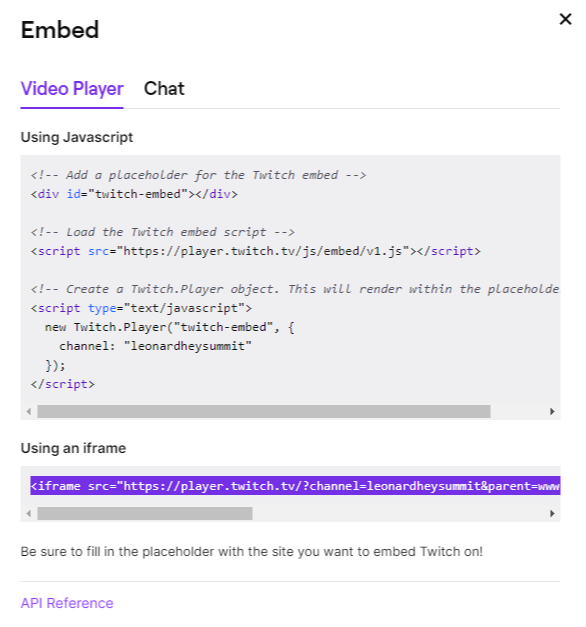Click the new Twitch.Player code line
This screenshot has height=627, width=586.
pyautogui.click(x=170, y=327)
